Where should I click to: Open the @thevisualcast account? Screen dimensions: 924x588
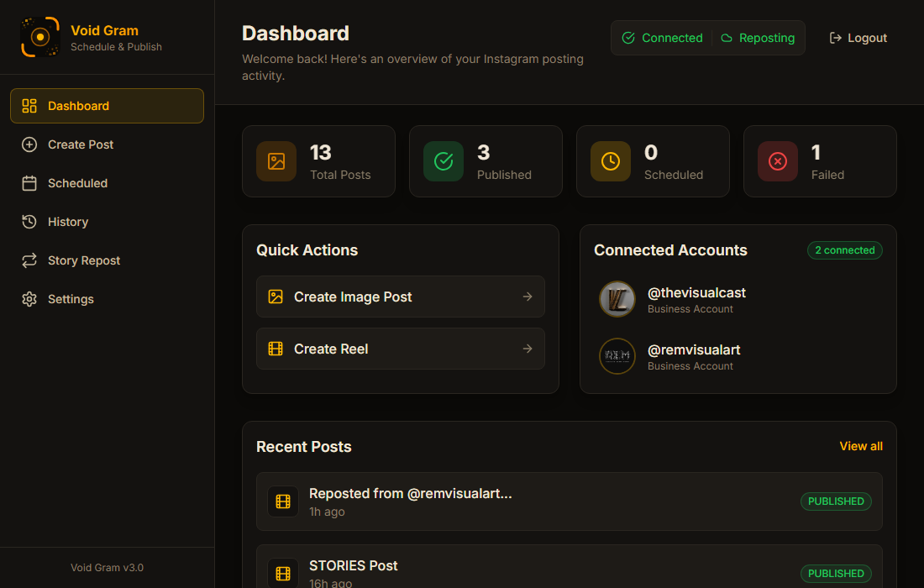coord(697,292)
